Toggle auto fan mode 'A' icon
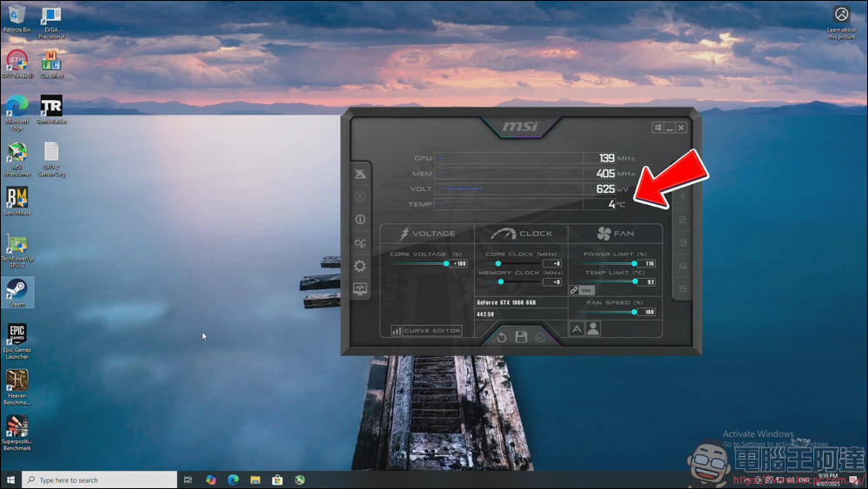Screen dimensions: 868x489 click(576, 329)
